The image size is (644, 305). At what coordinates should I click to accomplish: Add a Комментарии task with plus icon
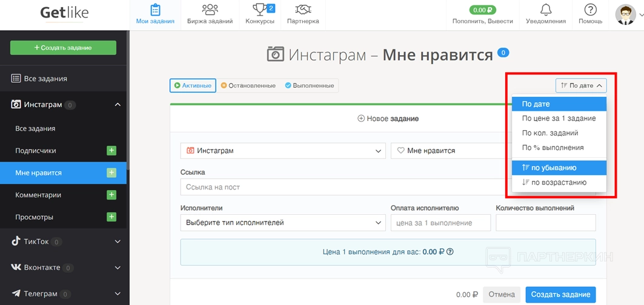111,195
